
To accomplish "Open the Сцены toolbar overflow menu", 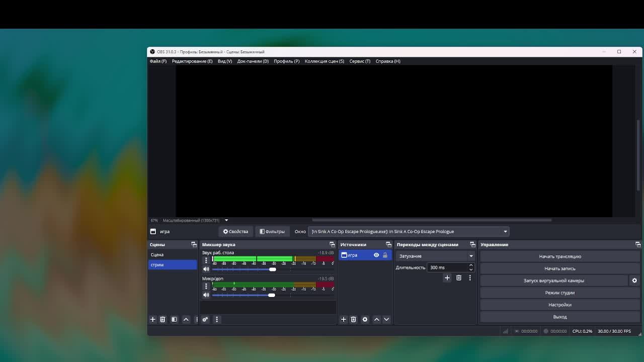I will click(x=196, y=319).
